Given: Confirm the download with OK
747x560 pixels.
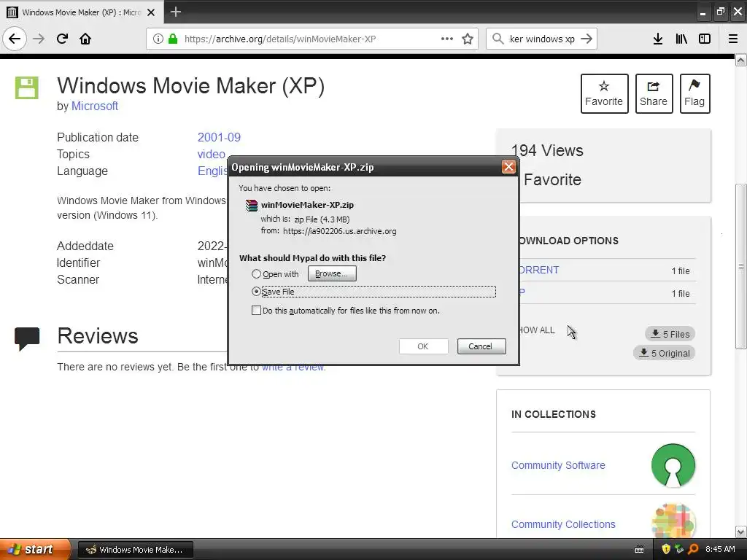Looking at the screenshot, I should 423,346.
